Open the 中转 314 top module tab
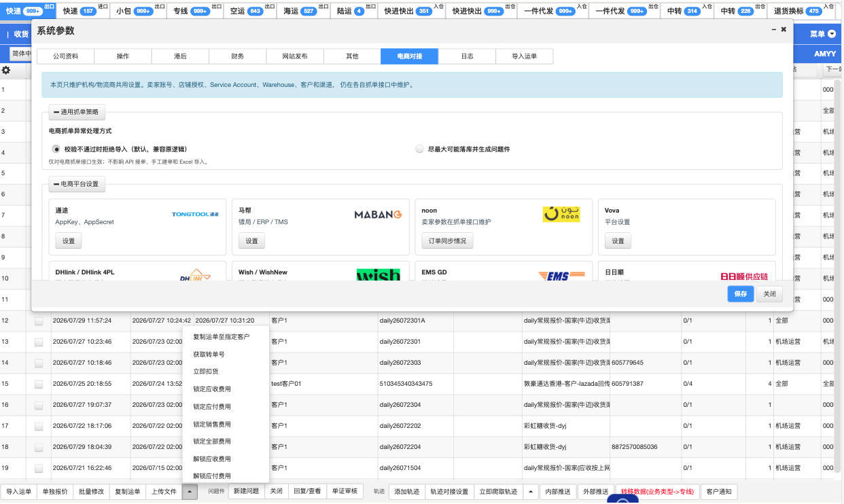 687,10
